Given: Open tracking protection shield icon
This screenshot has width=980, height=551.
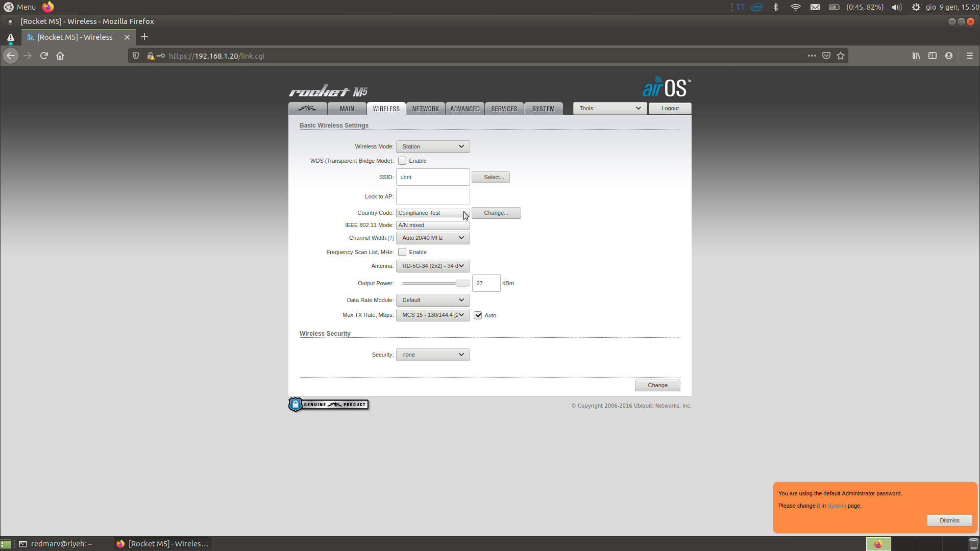Looking at the screenshot, I should pyautogui.click(x=136, y=56).
